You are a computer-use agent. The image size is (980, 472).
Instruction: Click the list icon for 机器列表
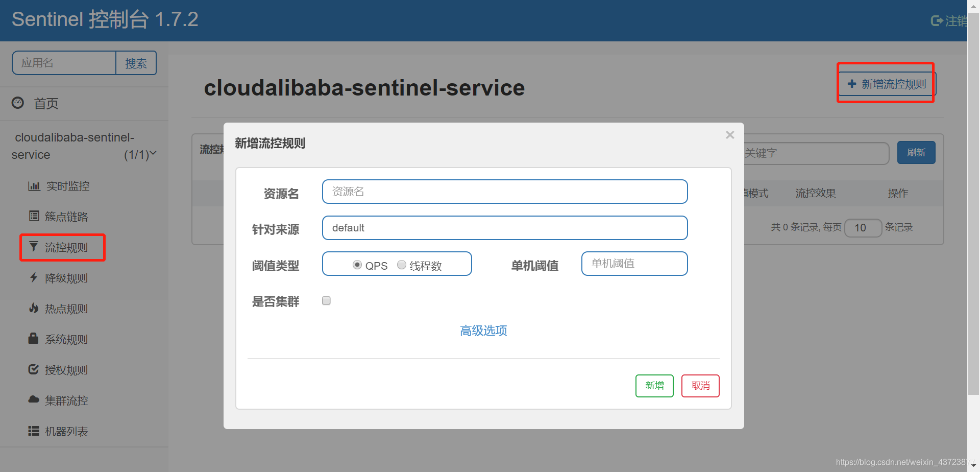point(34,431)
